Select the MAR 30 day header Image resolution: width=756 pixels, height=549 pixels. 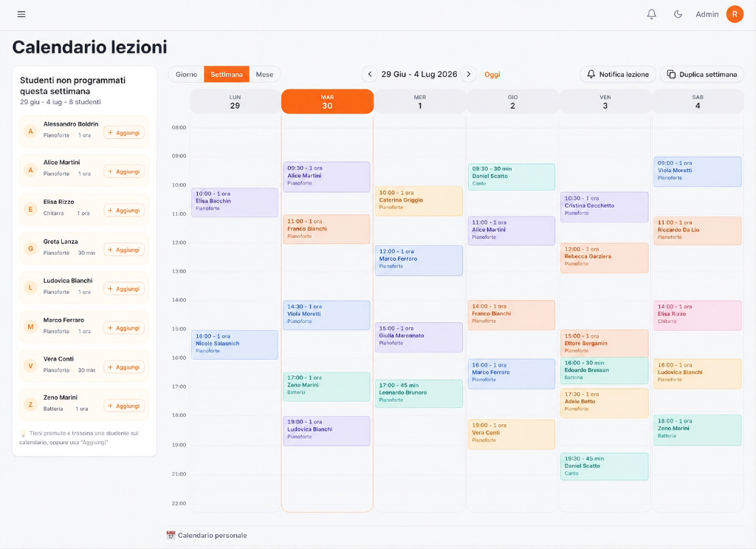click(327, 102)
